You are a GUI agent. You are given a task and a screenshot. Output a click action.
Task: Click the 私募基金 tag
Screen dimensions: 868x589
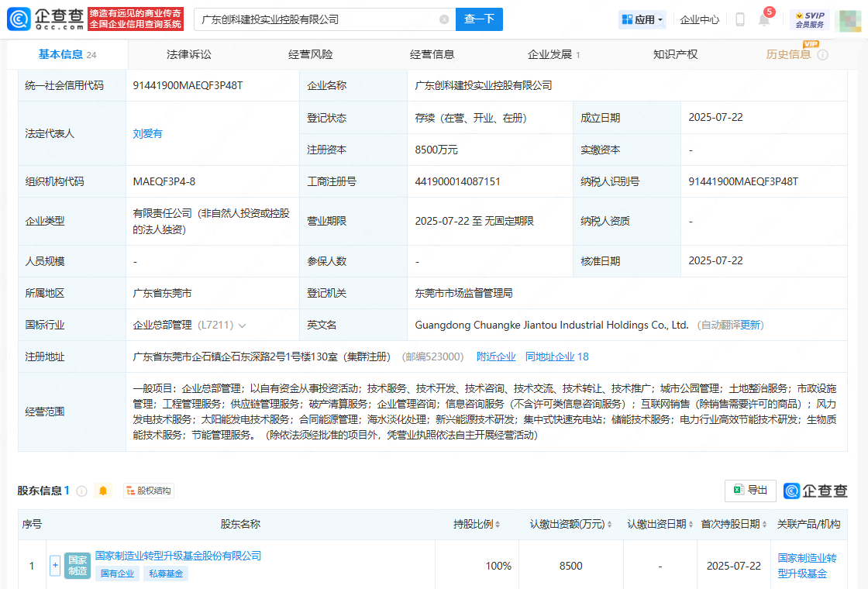[x=166, y=573]
